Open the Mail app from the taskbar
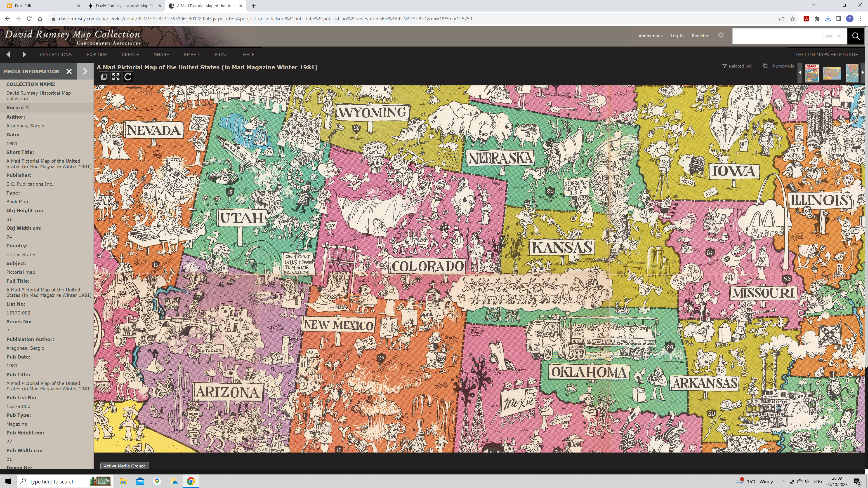The image size is (868, 488). (140, 481)
